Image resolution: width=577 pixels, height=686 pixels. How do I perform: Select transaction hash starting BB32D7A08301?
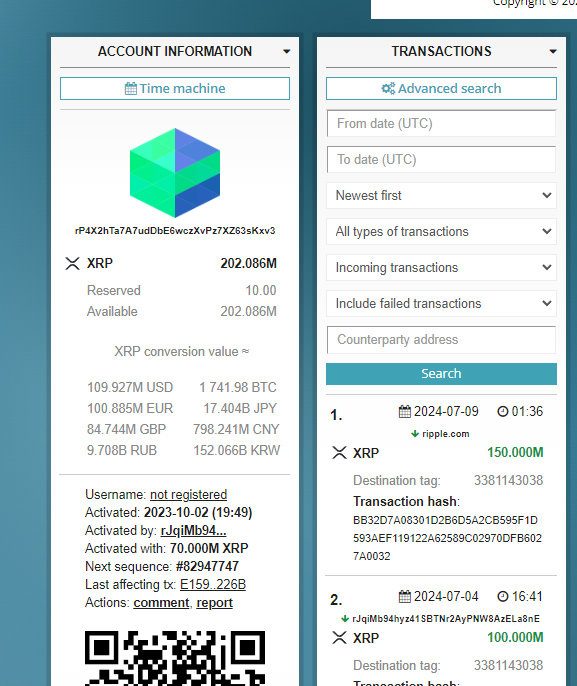click(x=447, y=538)
